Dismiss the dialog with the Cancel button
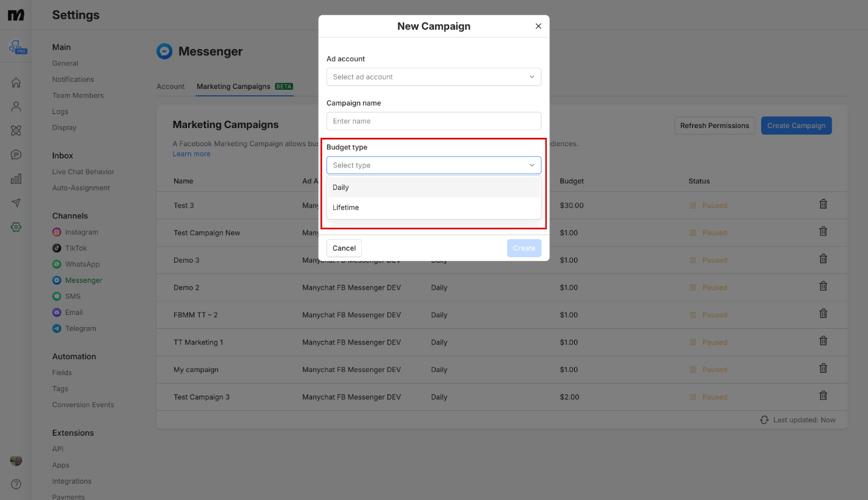Screen dimensions: 868x500 click(344, 248)
